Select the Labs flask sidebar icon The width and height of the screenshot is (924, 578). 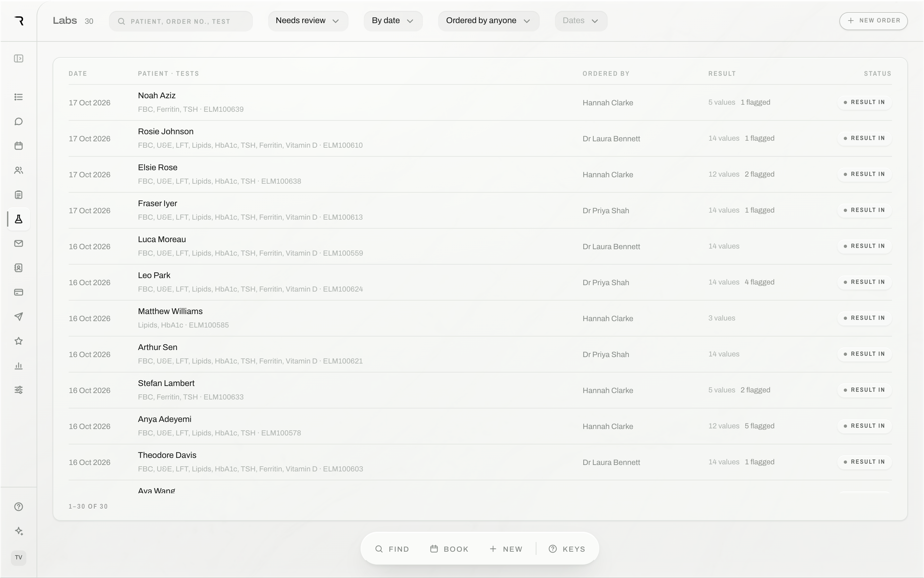(x=19, y=219)
